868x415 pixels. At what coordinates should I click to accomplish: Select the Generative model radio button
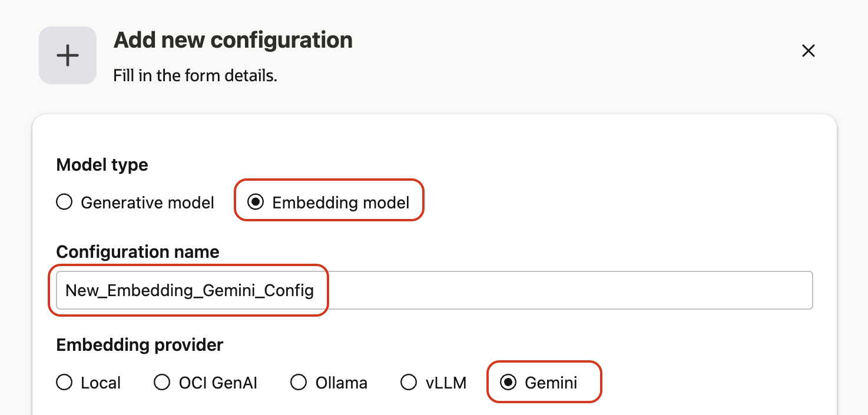click(64, 202)
